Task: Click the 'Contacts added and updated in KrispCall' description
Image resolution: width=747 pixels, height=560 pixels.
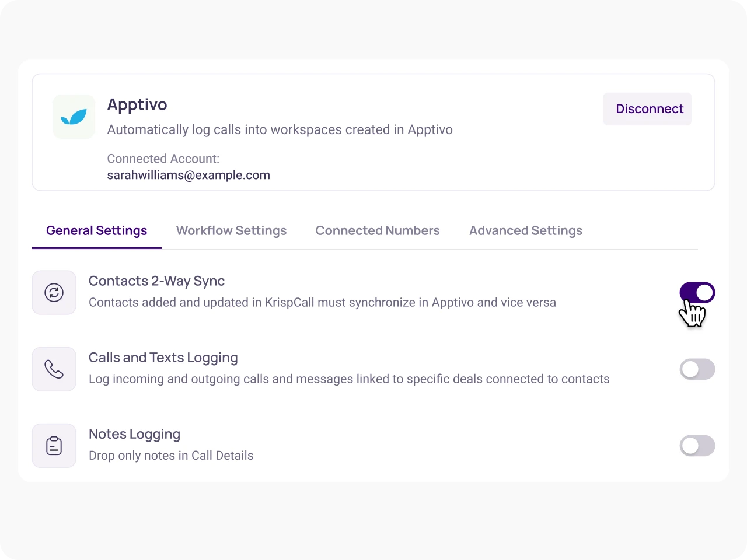Action: [322, 303]
